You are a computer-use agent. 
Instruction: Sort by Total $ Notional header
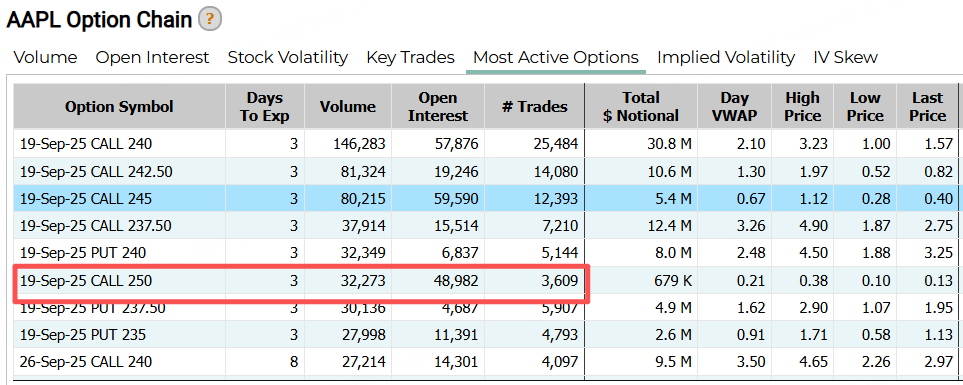coord(641,107)
